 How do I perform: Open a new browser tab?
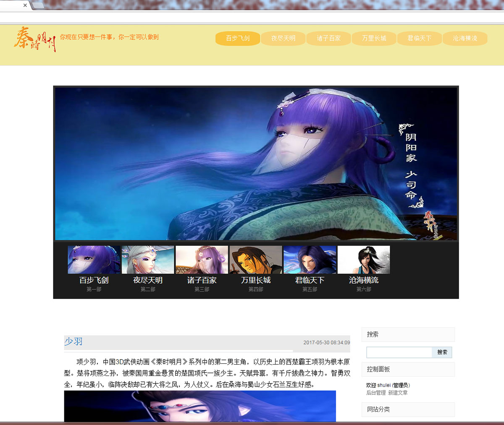(38, 5)
